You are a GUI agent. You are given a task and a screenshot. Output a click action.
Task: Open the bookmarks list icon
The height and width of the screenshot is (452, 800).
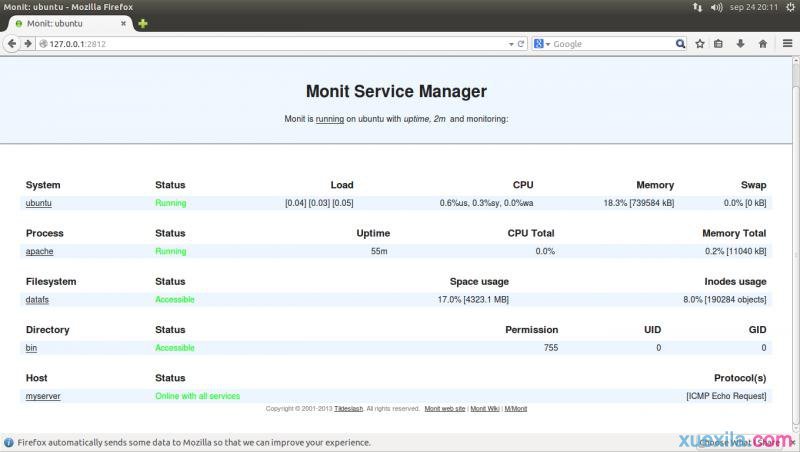pyautogui.click(x=718, y=44)
